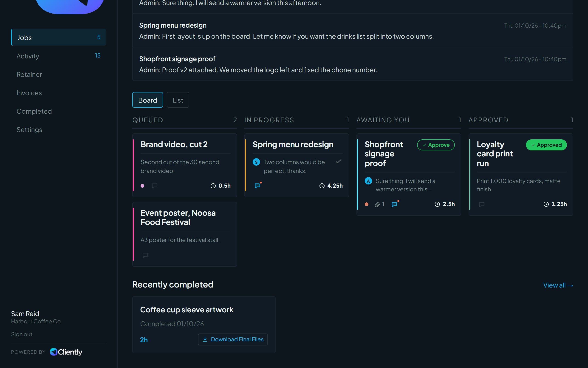This screenshot has height=368, width=588.
Task: Click the clock icon beside 4.25h
Action: 322,186
